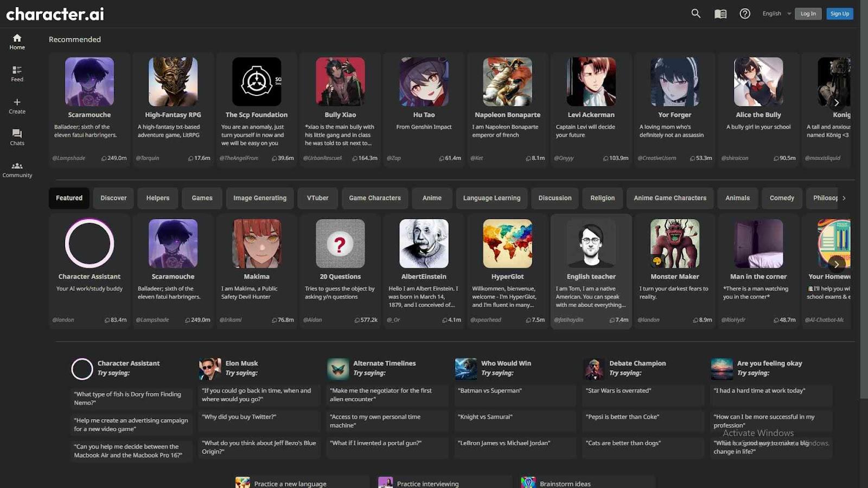Viewport: 868px width, 488px height.
Task: Open Alice the Bully card
Action: [x=758, y=110]
